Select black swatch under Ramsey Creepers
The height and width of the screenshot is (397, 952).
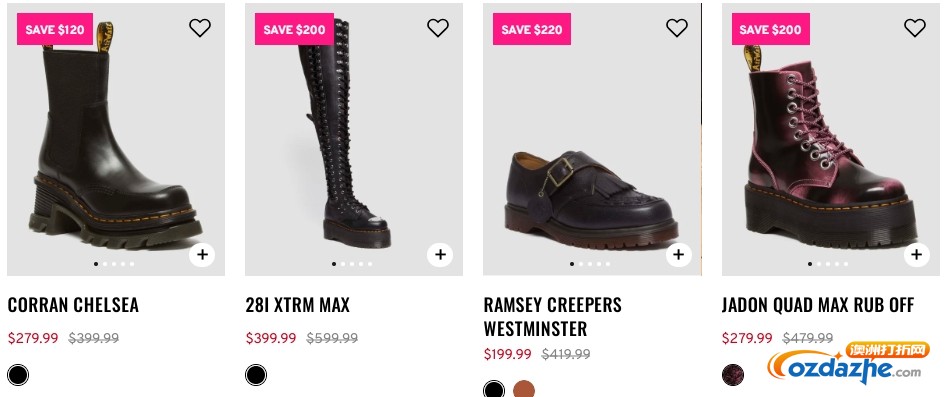[494, 389]
